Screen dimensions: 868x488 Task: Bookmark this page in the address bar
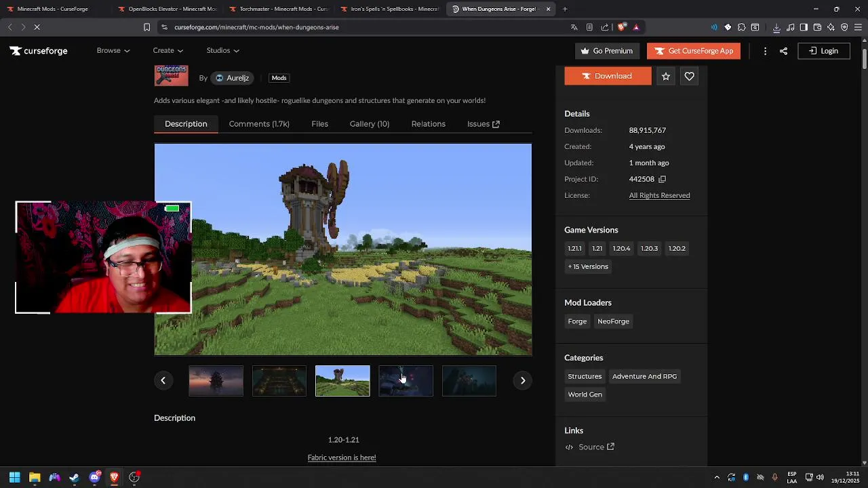point(146,27)
